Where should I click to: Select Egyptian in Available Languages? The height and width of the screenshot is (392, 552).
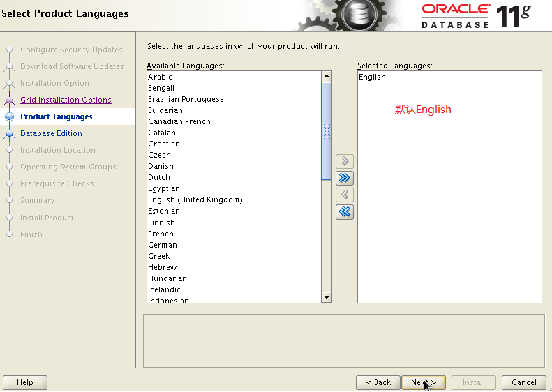click(x=234, y=188)
